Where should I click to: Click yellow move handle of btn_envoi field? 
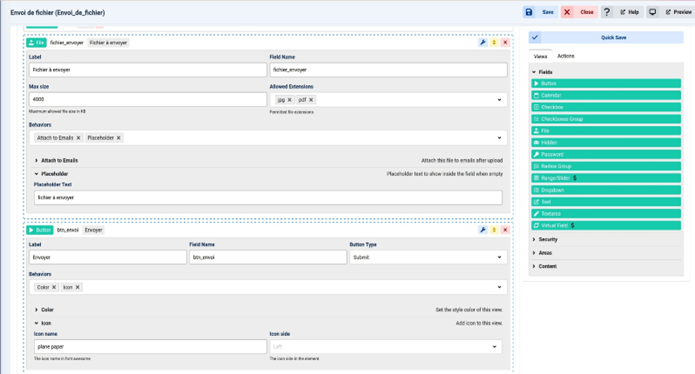494,230
